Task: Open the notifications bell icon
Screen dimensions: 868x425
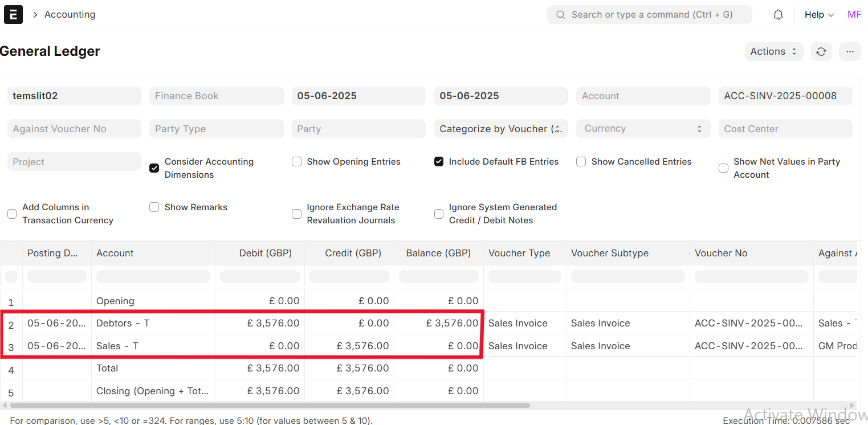Action: coord(778,15)
